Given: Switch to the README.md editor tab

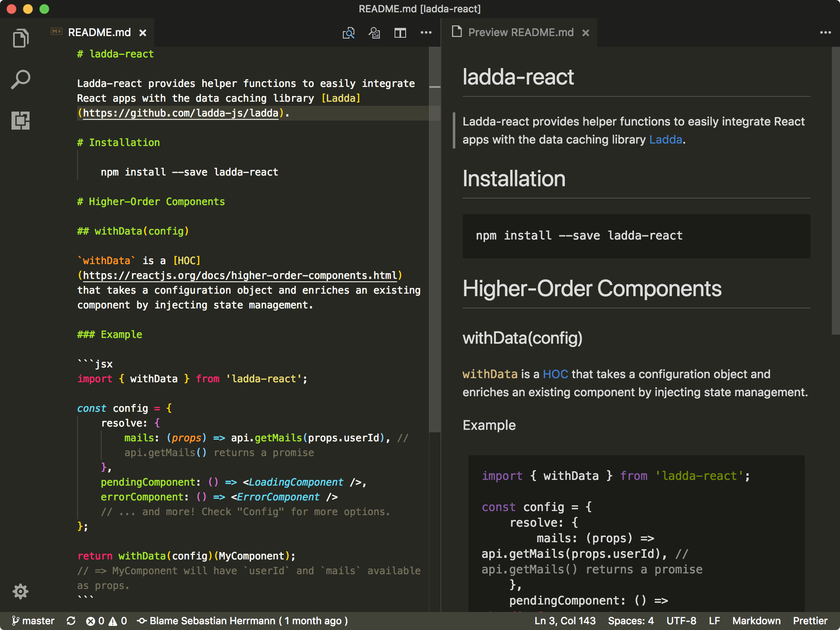Looking at the screenshot, I should click(x=99, y=33).
